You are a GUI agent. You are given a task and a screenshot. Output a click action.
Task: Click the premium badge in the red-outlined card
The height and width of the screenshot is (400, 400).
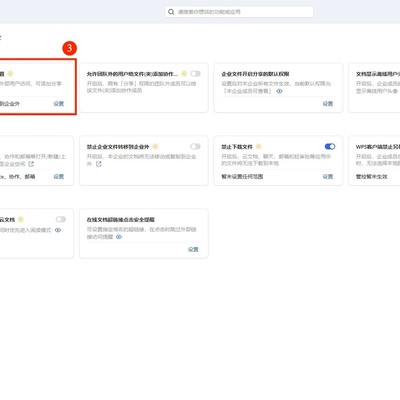10,74
